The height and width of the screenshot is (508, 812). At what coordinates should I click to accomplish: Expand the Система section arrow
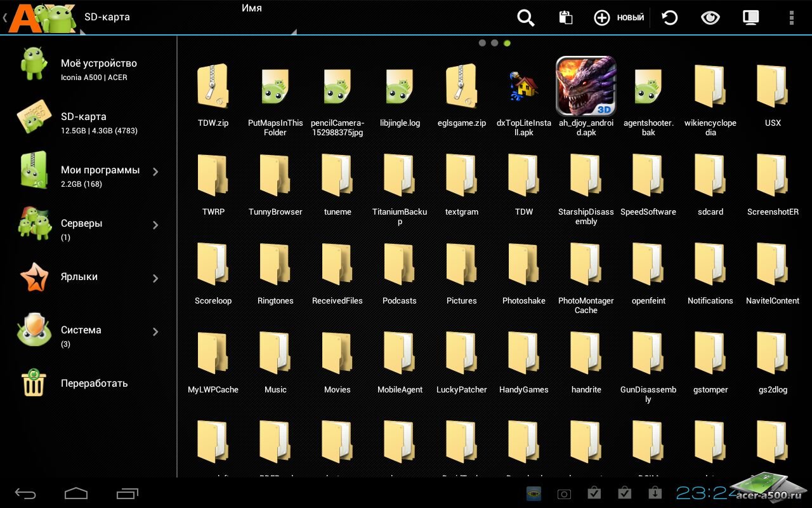point(155,331)
